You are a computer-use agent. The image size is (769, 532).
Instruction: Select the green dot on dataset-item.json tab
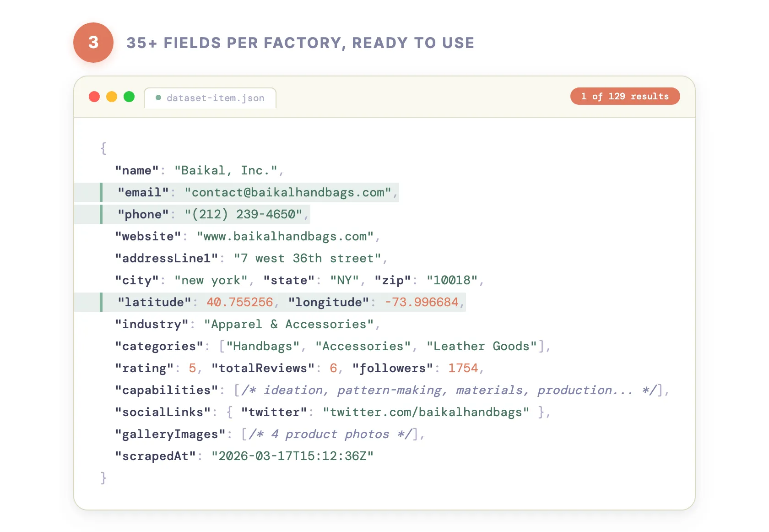(158, 98)
